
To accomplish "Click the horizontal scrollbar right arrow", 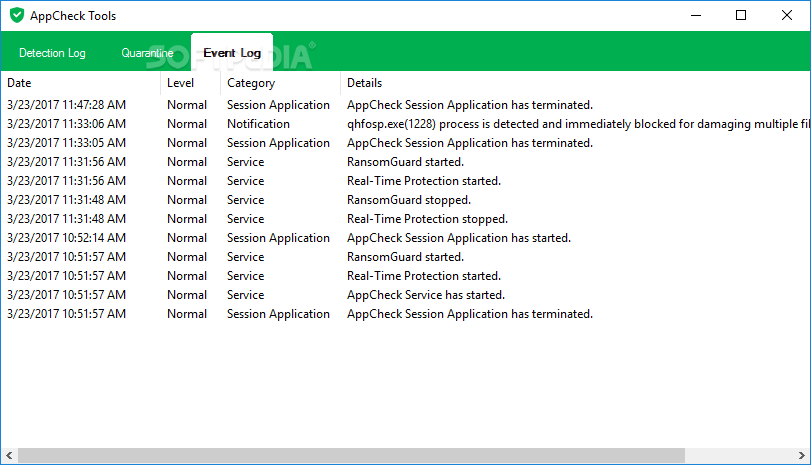I will point(801,456).
